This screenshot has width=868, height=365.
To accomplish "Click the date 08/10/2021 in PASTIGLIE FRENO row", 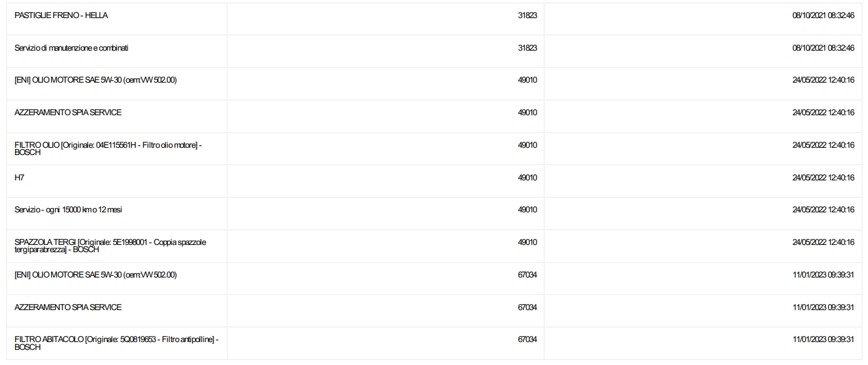I will (823, 16).
